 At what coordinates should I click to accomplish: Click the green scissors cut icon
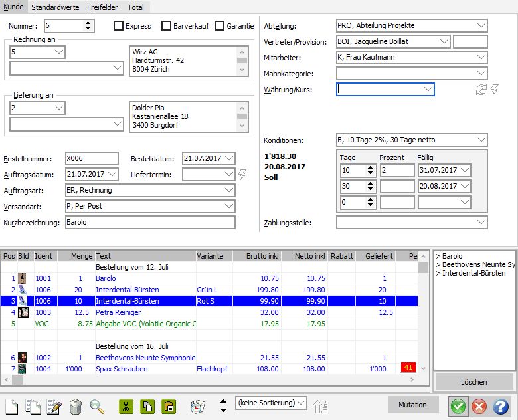point(126,406)
